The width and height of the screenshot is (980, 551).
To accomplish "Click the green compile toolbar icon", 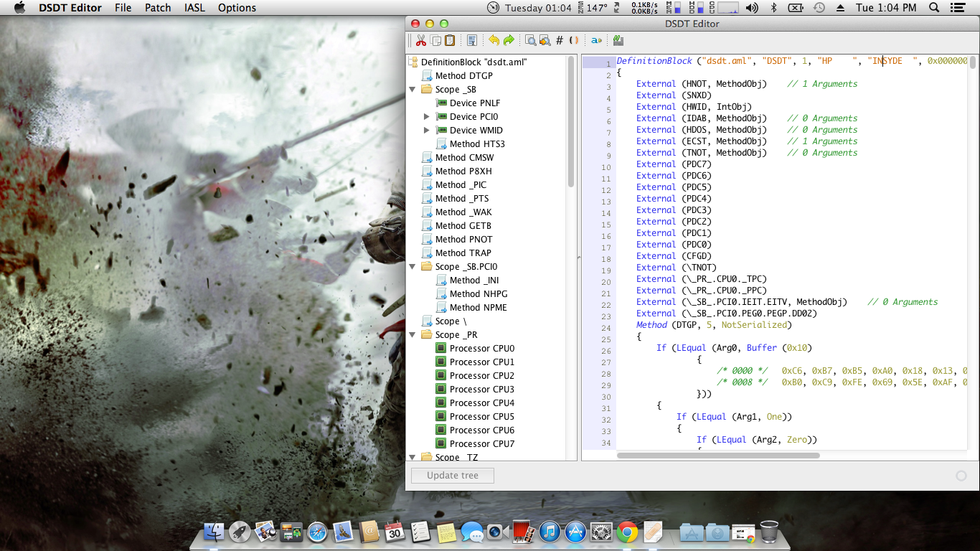I will pyautogui.click(x=618, y=40).
